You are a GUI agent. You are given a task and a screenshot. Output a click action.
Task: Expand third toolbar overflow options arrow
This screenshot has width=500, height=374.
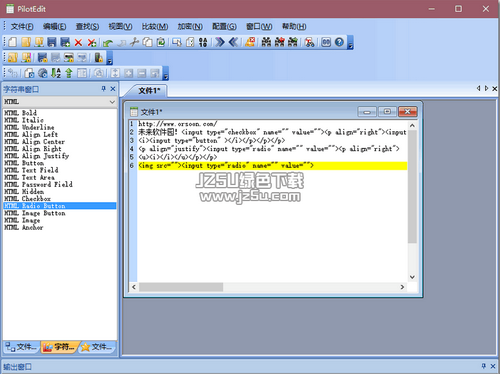coord(166,73)
